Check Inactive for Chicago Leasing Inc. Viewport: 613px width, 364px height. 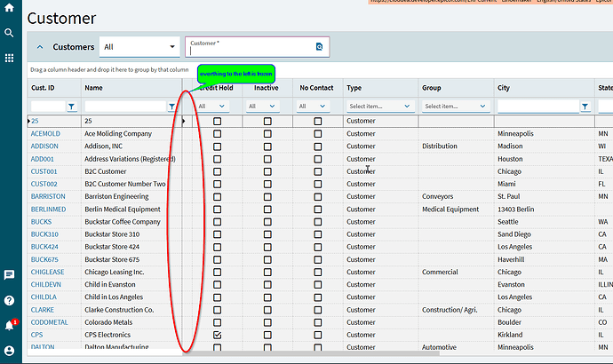tap(267, 273)
